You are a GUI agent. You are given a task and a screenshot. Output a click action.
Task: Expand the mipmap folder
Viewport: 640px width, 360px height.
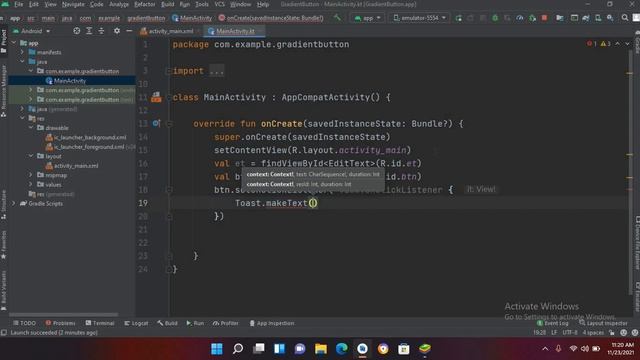(x=31, y=175)
